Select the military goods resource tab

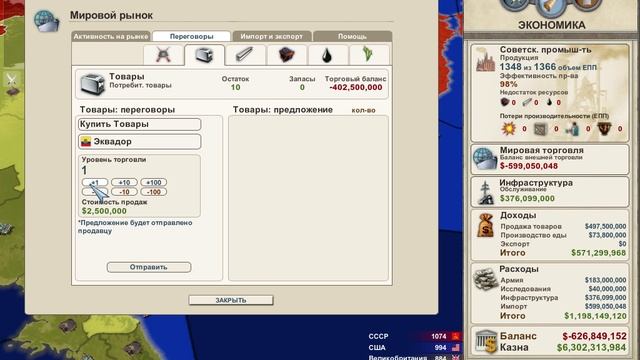click(x=163, y=55)
